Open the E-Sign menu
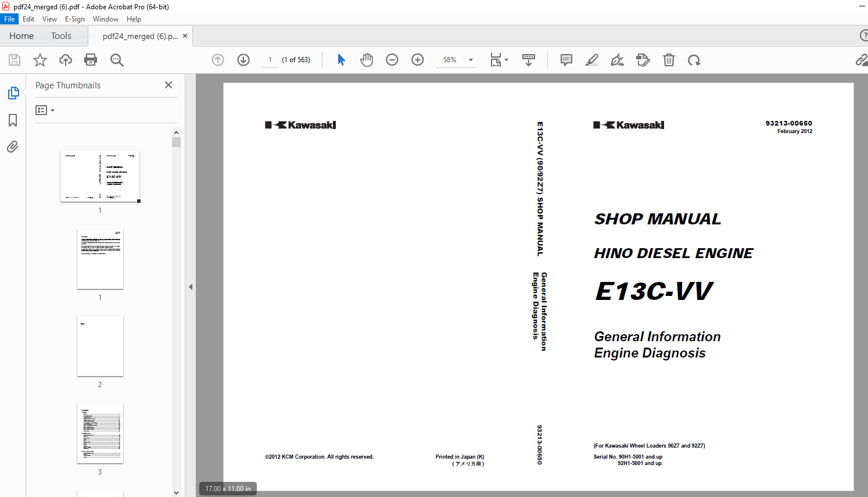Image resolution: width=868 pixels, height=497 pixels. click(x=75, y=19)
